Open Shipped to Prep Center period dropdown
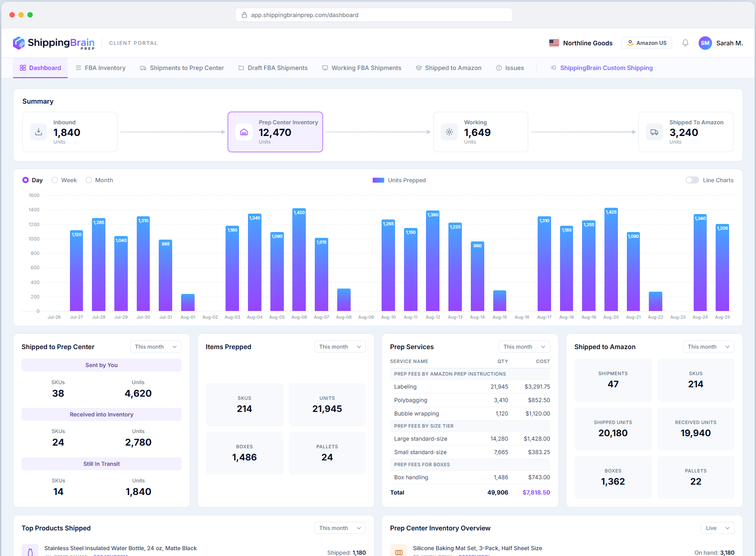The image size is (756, 556). click(x=156, y=347)
